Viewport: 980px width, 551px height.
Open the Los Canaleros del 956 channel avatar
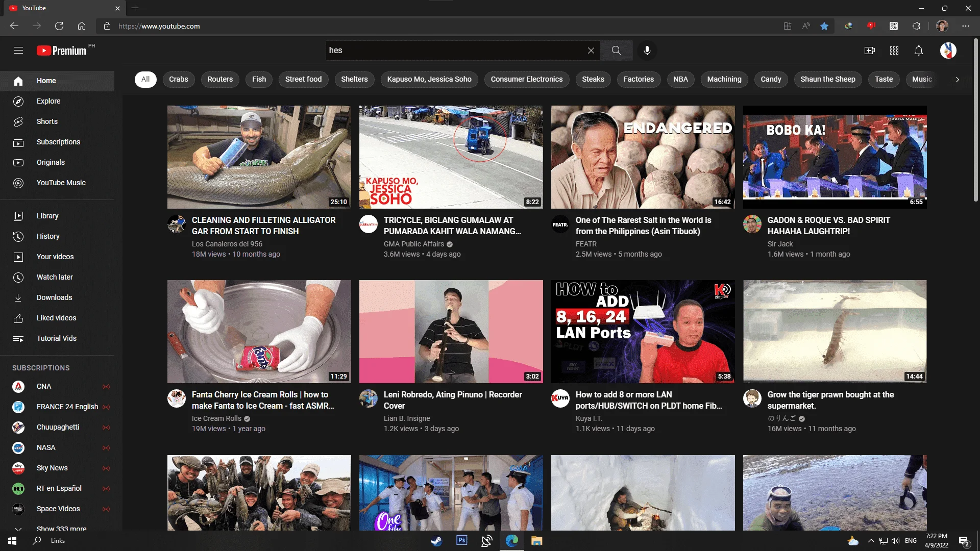tap(177, 224)
